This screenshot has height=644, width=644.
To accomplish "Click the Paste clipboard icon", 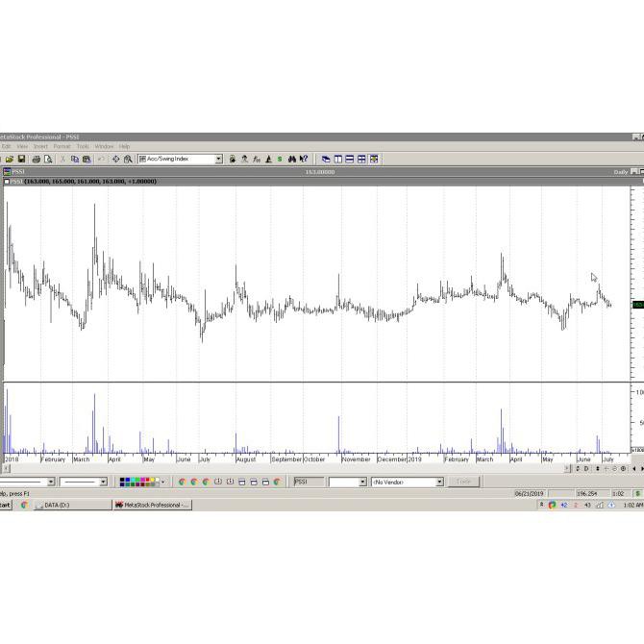I will 87,159.
